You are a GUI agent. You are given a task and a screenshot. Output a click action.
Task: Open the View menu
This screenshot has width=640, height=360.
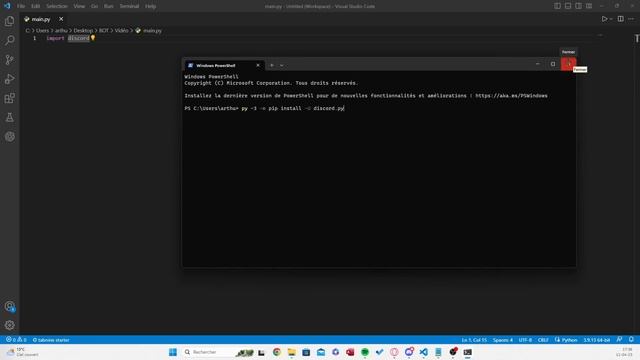[79, 6]
